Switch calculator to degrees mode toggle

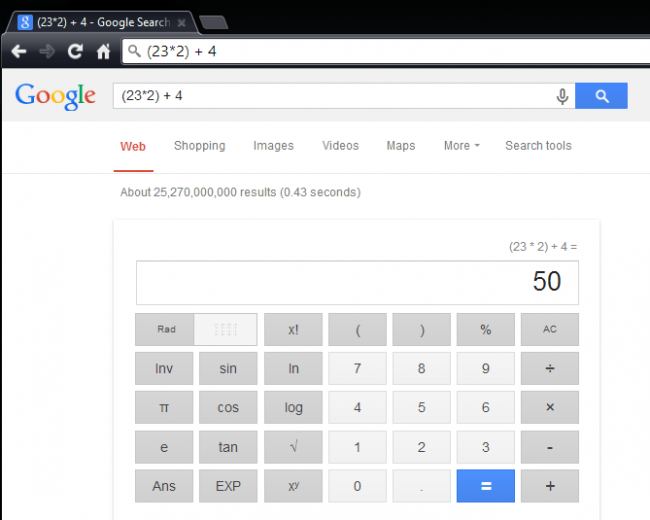[226, 329]
